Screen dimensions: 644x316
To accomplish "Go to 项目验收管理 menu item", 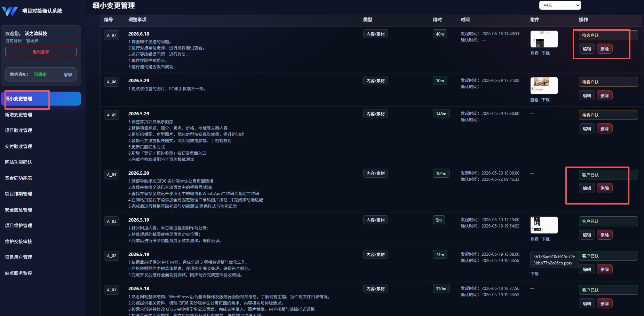I will coord(18,130).
